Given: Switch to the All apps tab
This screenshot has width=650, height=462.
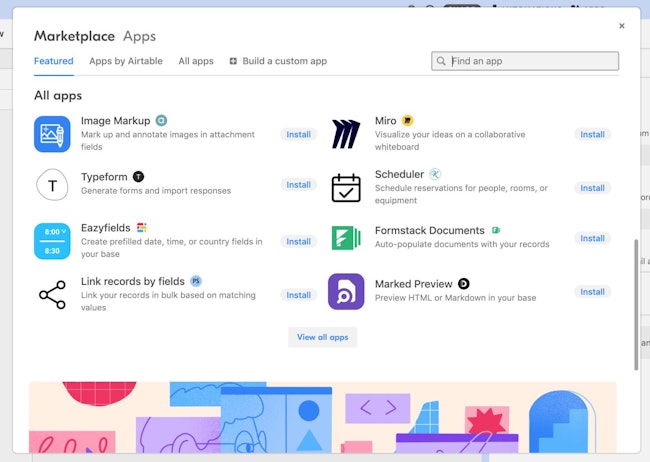Looking at the screenshot, I should click(x=196, y=61).
